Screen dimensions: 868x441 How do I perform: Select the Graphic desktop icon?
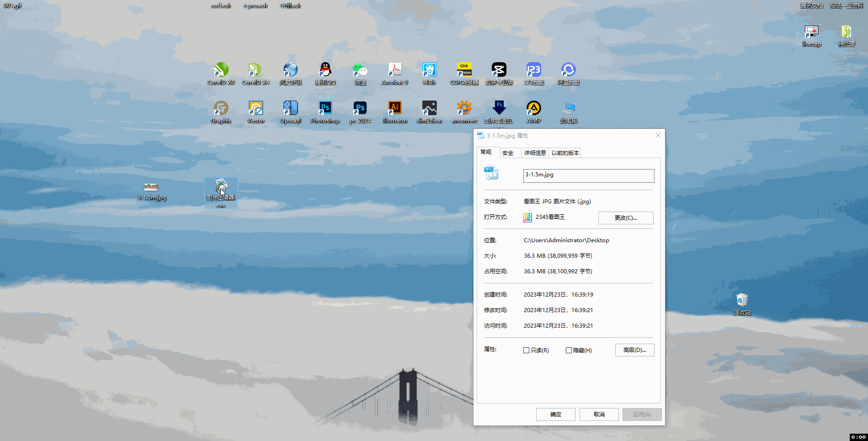pos(221,112)
